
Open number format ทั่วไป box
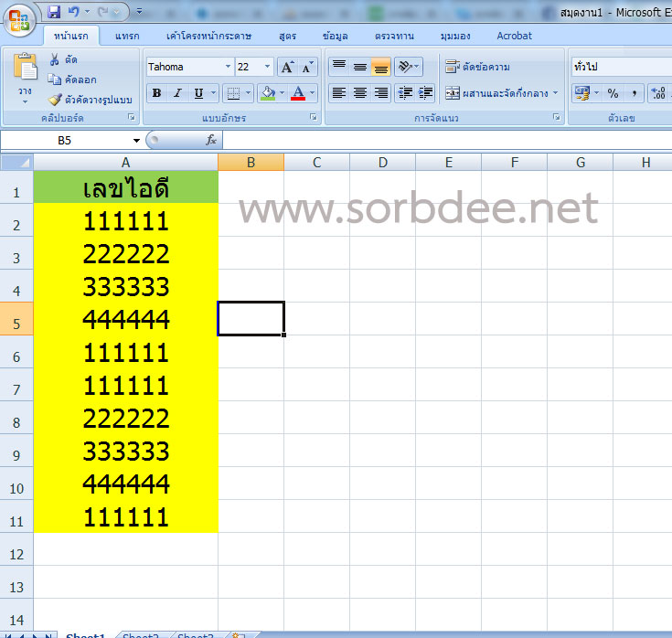[622, 68]
